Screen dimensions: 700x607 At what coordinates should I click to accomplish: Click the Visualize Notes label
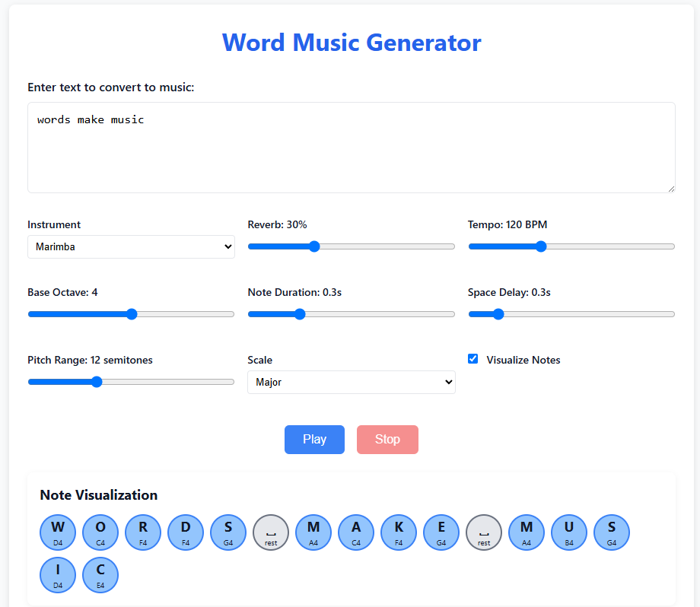pos(523,360)
